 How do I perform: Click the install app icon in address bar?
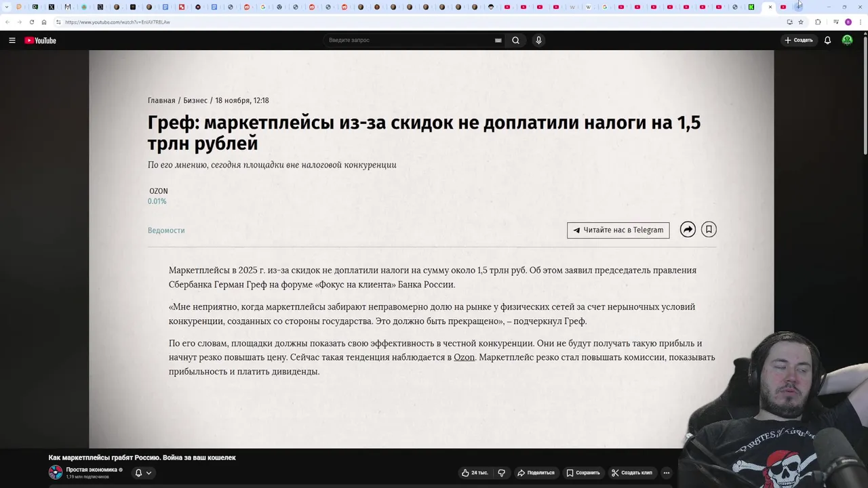(789, 22)
